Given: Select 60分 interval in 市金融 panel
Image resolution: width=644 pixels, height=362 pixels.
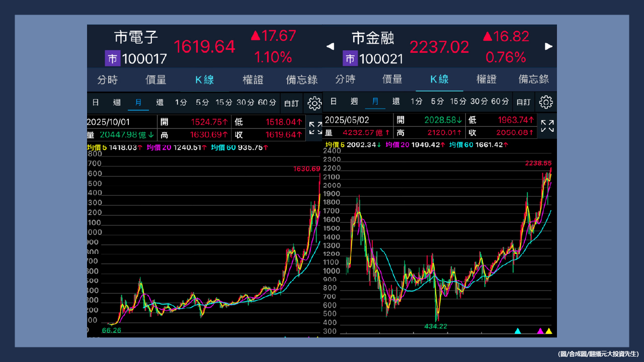Looking at the screenshot, I should (500, 102).
